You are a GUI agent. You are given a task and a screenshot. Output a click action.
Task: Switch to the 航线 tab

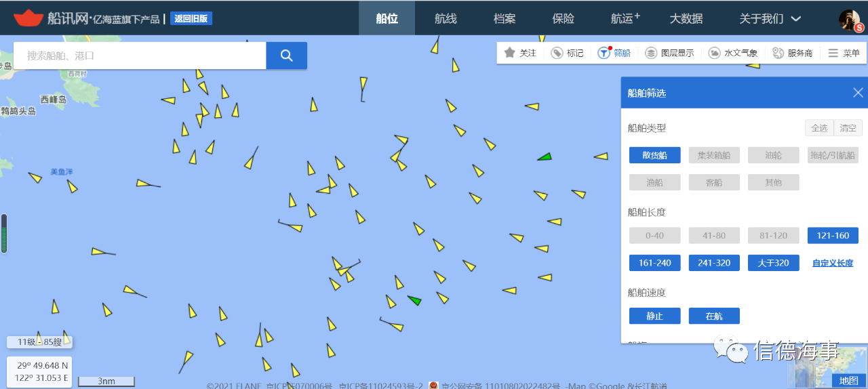pos(446,18)
